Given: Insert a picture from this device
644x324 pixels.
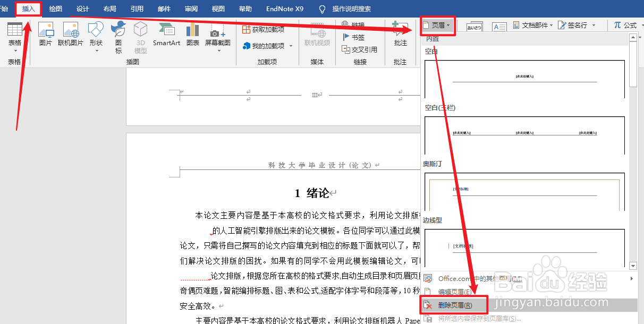Looking at the screenshot, I should click(x=46, y=37).
